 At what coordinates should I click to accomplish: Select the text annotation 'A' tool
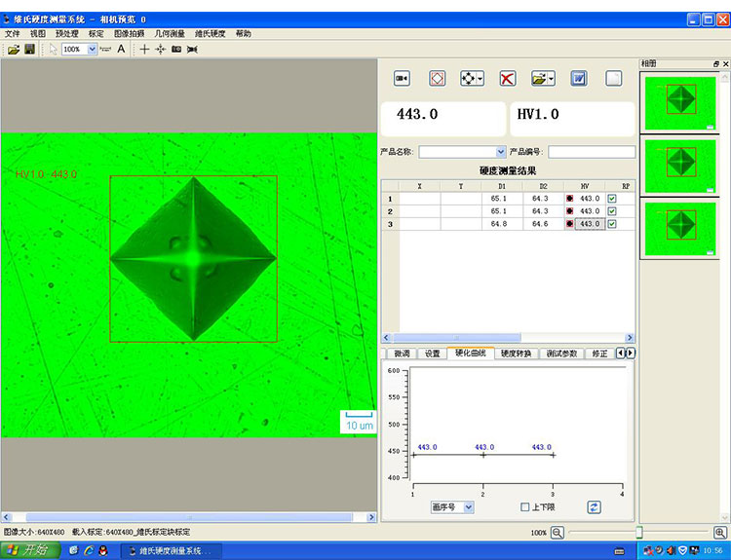(121, 49)
